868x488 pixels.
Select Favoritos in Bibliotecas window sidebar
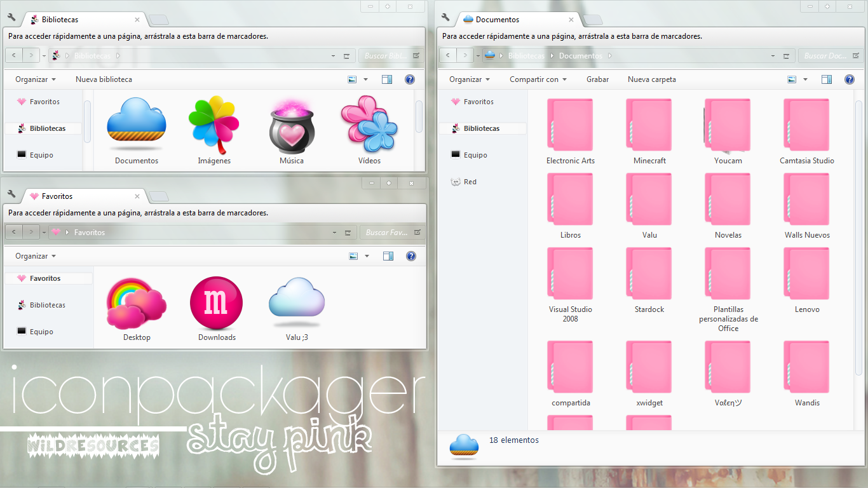44,102
